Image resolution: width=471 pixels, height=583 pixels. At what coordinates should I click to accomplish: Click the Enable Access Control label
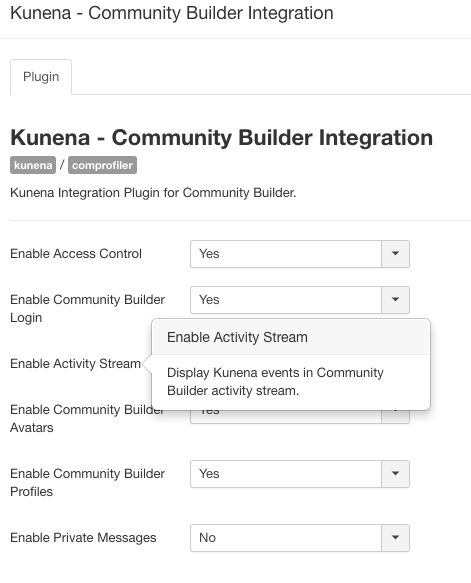point(76,254)
